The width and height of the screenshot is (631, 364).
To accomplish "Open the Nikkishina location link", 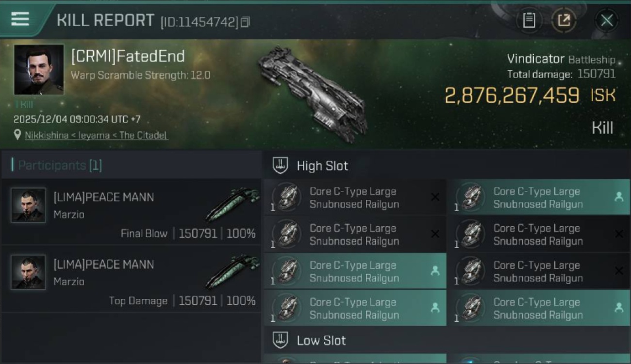I will coord(96,135).
